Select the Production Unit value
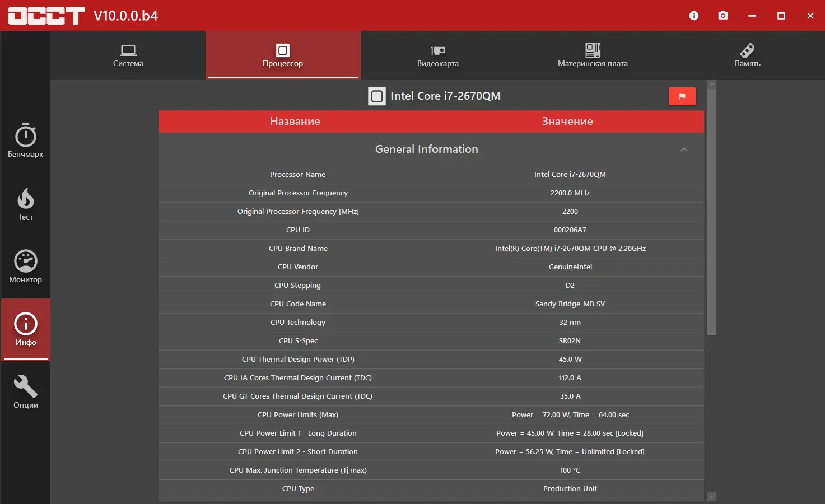 [570, 489]
